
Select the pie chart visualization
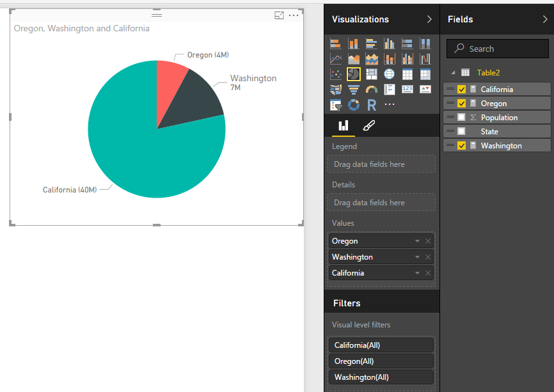click(x=354, y=74)
